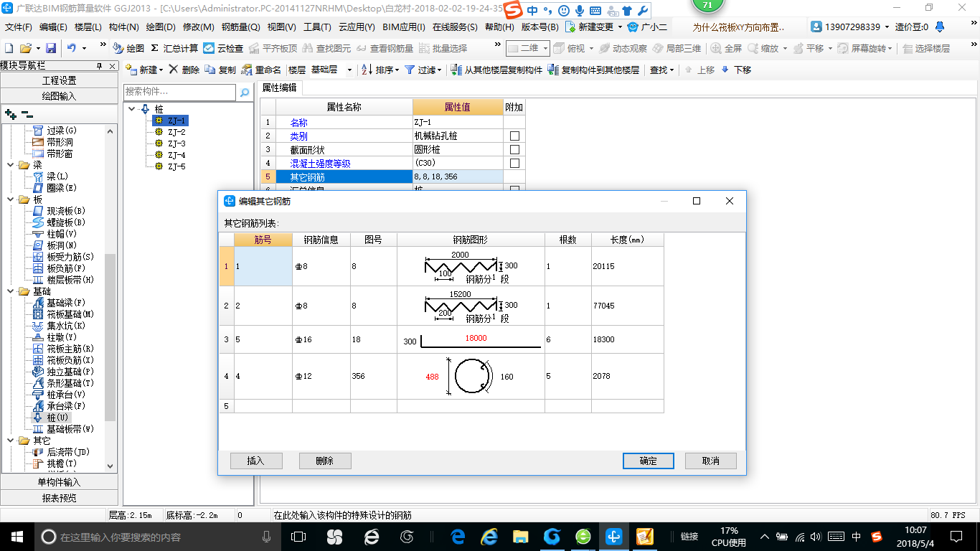Click the 确定 button
Screen dimensions: 980x551
pos(649,461)
